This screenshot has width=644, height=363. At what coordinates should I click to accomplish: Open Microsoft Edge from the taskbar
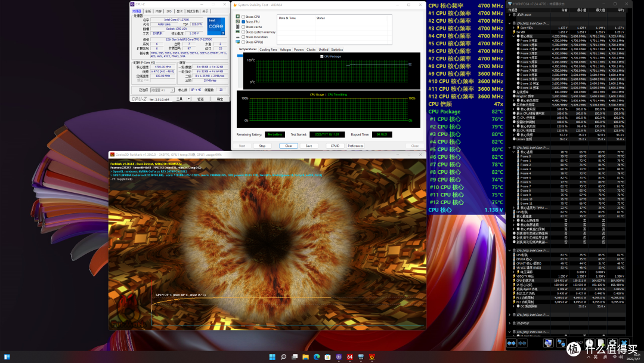pyautogui.click(x=317, y=357)
